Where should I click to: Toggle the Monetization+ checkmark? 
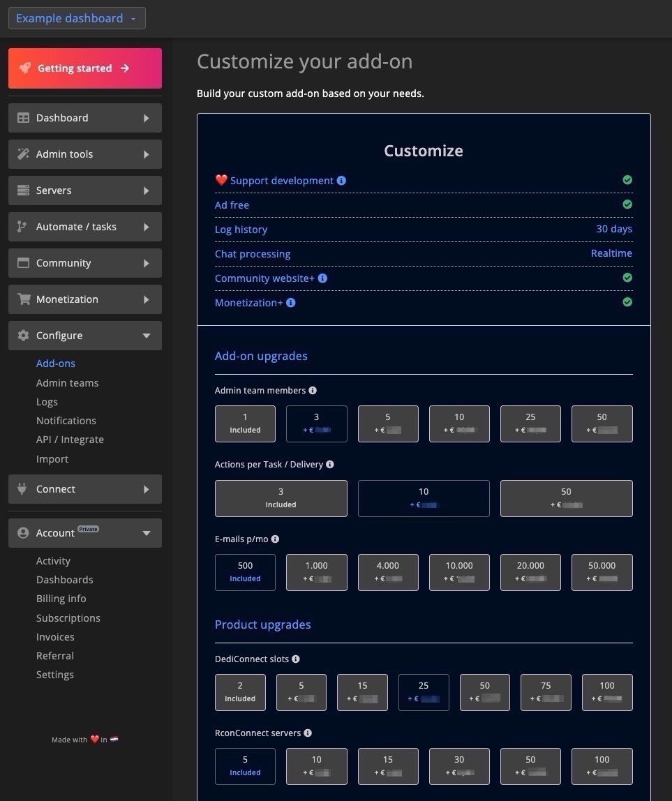[627, 302]
